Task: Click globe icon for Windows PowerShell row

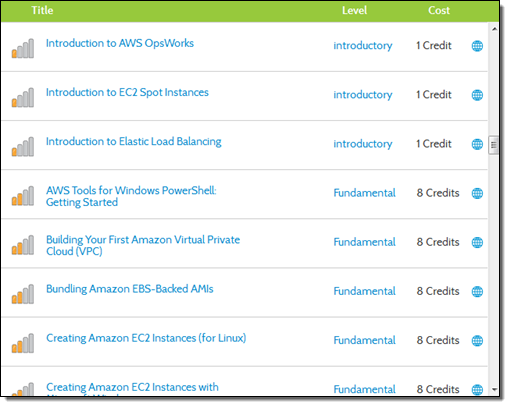Action: [x=477, y=193]
